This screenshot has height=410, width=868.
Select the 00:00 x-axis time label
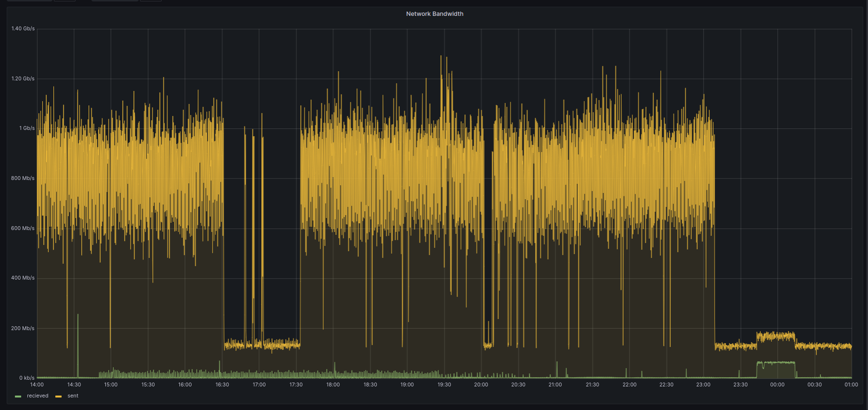[778, 385]
